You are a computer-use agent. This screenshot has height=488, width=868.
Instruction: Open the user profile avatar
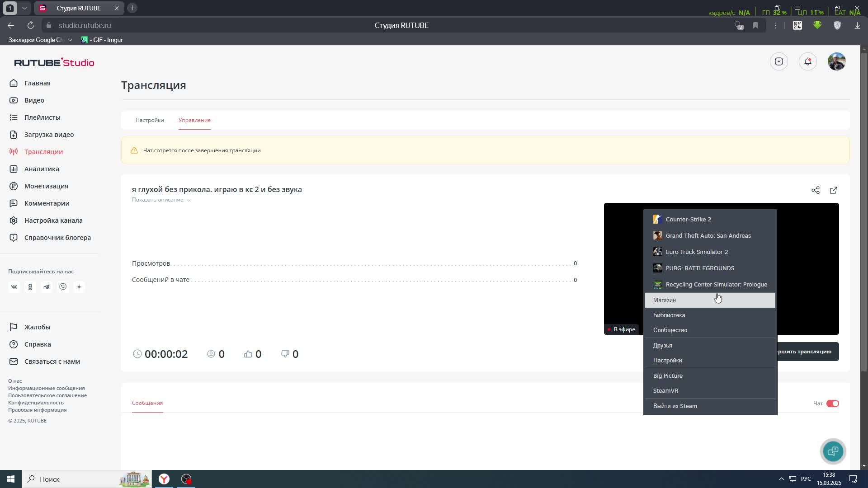pos(837,61)
